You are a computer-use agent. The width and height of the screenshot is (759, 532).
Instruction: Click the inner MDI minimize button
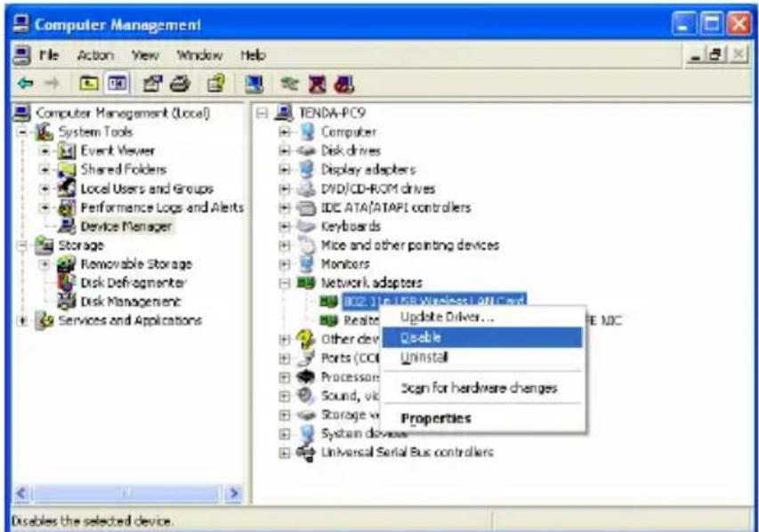(x=697, y=54)
